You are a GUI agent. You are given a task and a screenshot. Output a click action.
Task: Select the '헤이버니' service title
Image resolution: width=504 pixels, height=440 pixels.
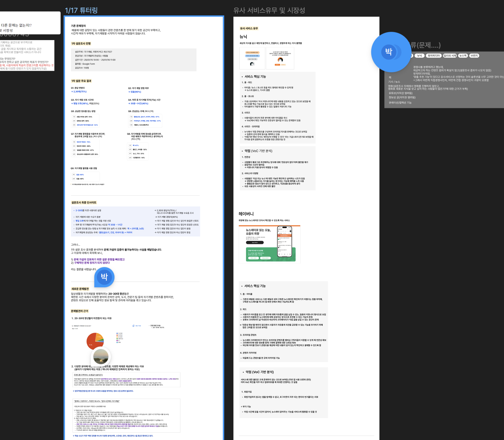[246, 214]
